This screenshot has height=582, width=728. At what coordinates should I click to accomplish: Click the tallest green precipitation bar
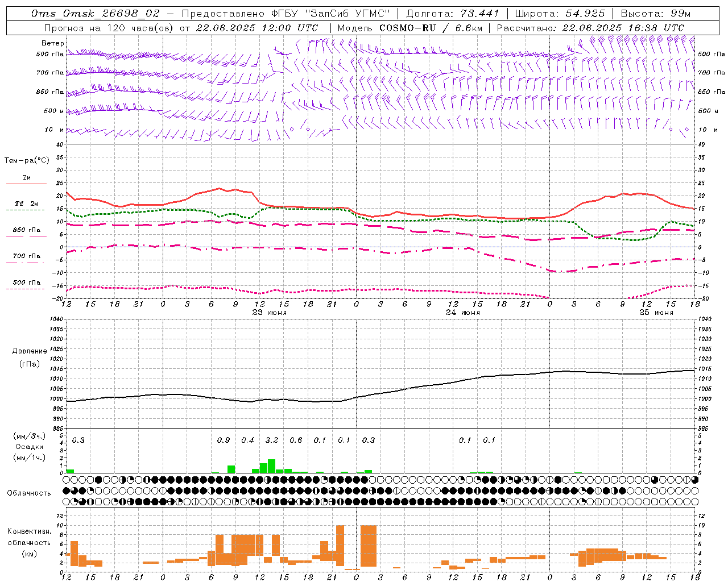(271, 466)
